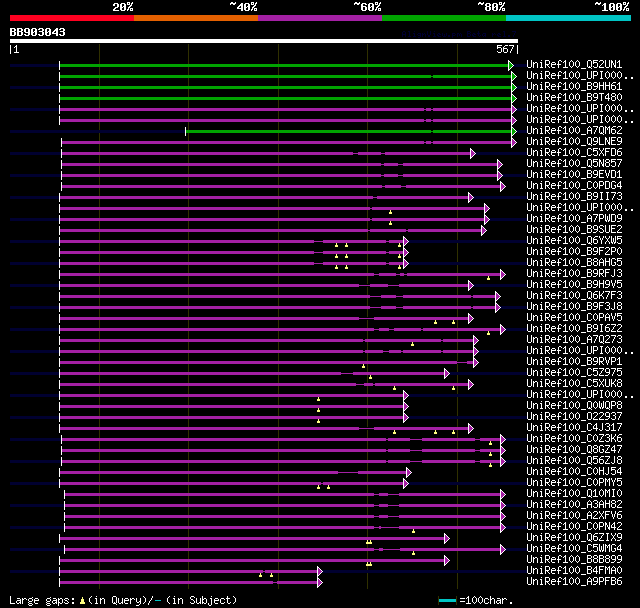Select the UniRef100_B4FMA0 label
The width and height of the screenshot is (640, 608).
574,571
